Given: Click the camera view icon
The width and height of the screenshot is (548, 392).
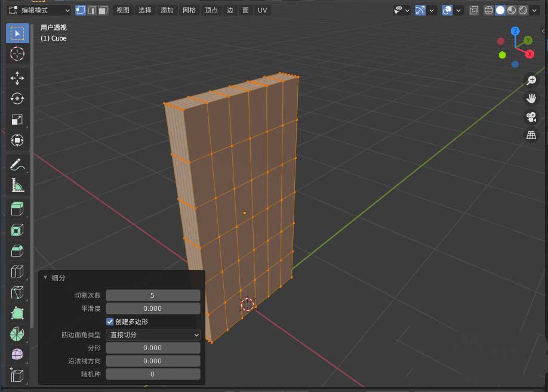Looking at the screenshot, I should [x=531, y=116].
